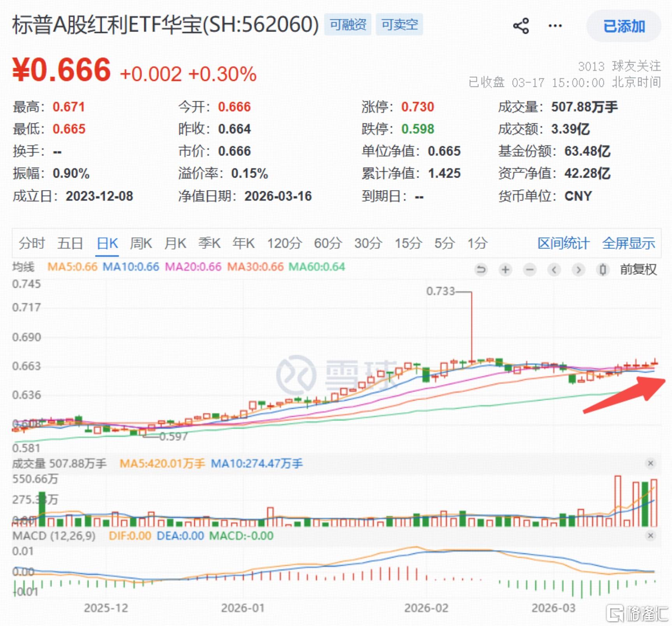The image size is (672, 626).
Task: Switch to the 120分 chart tab
Action: pos(284,243)
